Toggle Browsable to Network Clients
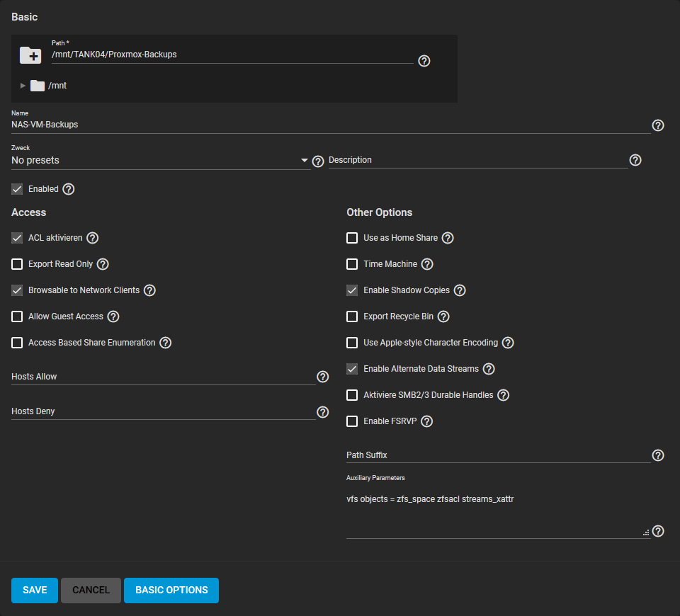Screen dimensions: 680x616 [17, 290]
